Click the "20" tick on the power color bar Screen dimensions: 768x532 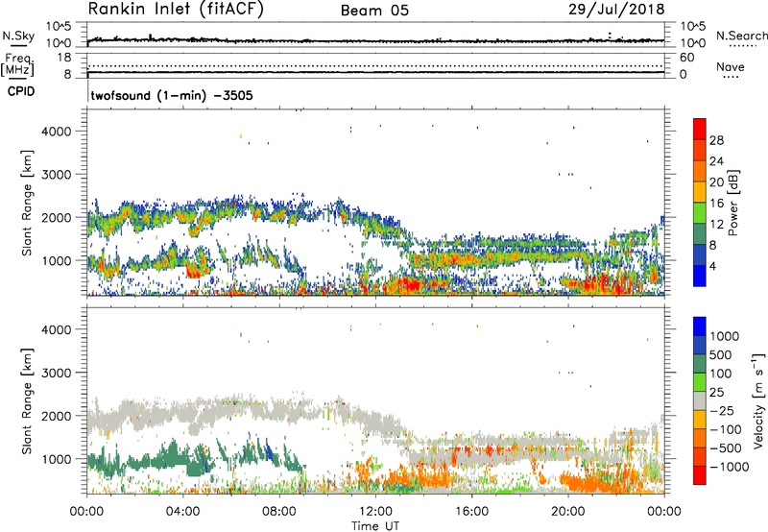716,182
